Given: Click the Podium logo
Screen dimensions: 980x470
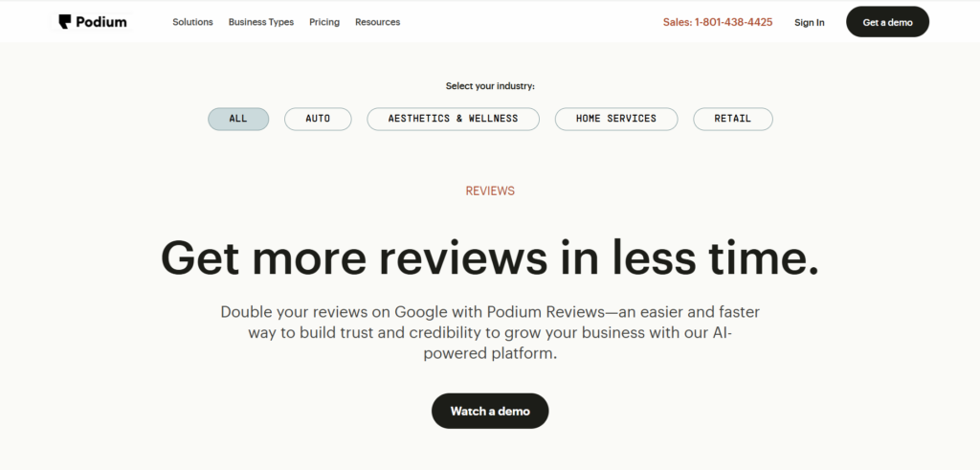Looking at the screenshot, I should 93,22.
